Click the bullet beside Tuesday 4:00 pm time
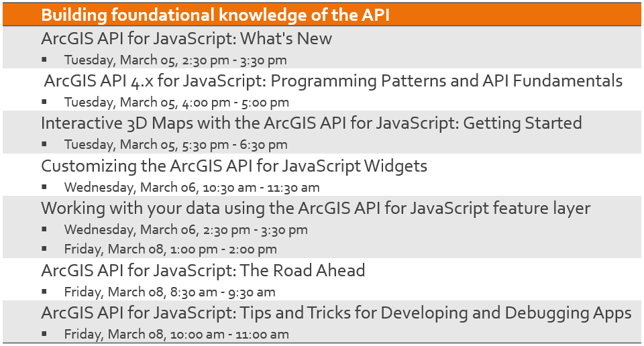This screenshot has height=346, width=644. [x=44, y=102]
